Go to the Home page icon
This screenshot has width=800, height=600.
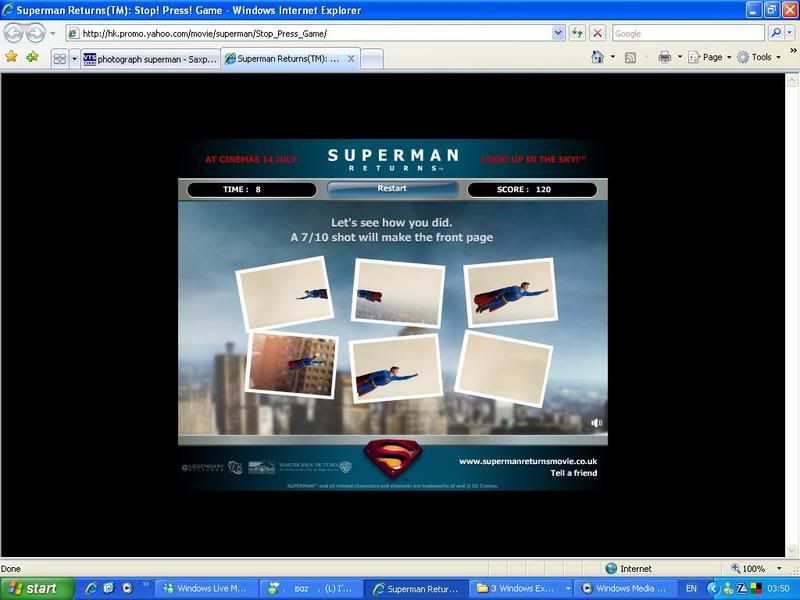pyautogui.click(x=597, y=57)
